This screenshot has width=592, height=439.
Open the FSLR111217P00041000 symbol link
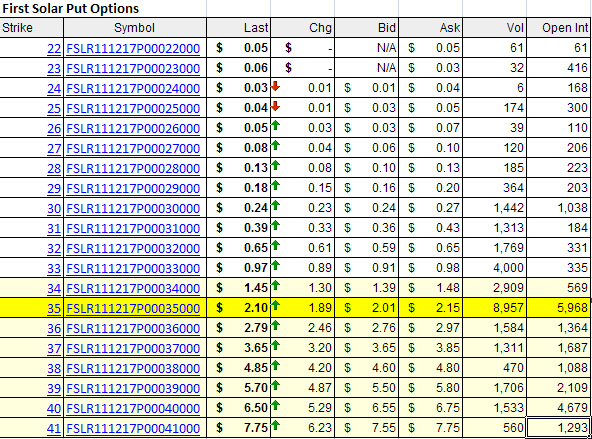pos(133,429)
